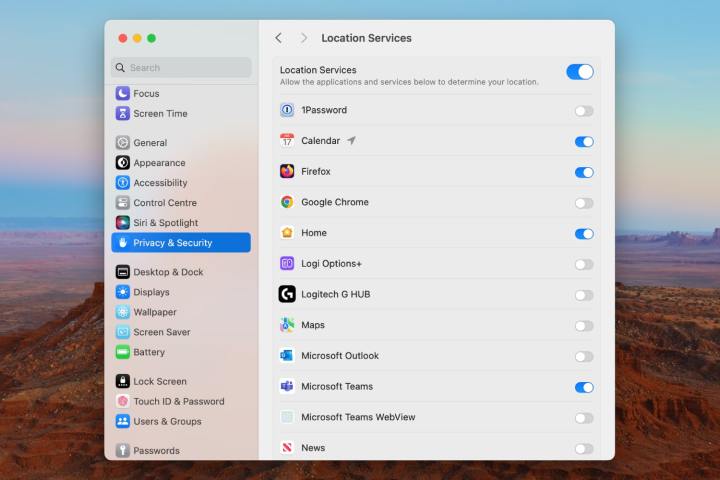Click the Firefox app icon
Screen dimensions: 720x480
287,171
